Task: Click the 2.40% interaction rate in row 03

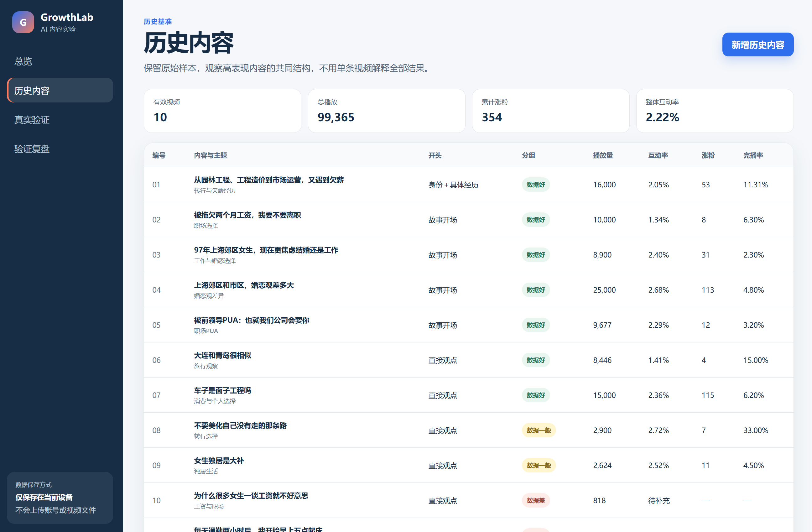Action: (x=658, y=255)
